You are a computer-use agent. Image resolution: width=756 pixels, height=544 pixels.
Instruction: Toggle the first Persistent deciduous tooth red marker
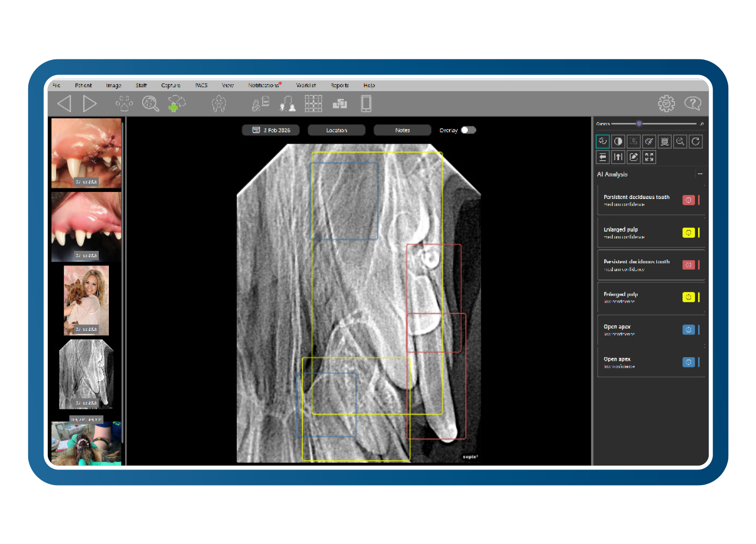click(x=688, y=200)
